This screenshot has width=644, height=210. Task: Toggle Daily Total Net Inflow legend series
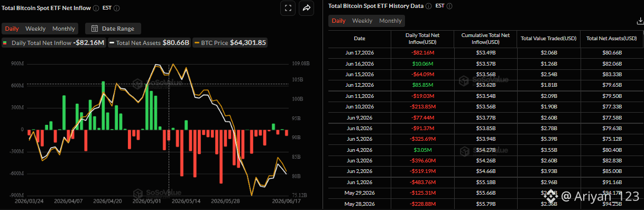tap(53, 43)
